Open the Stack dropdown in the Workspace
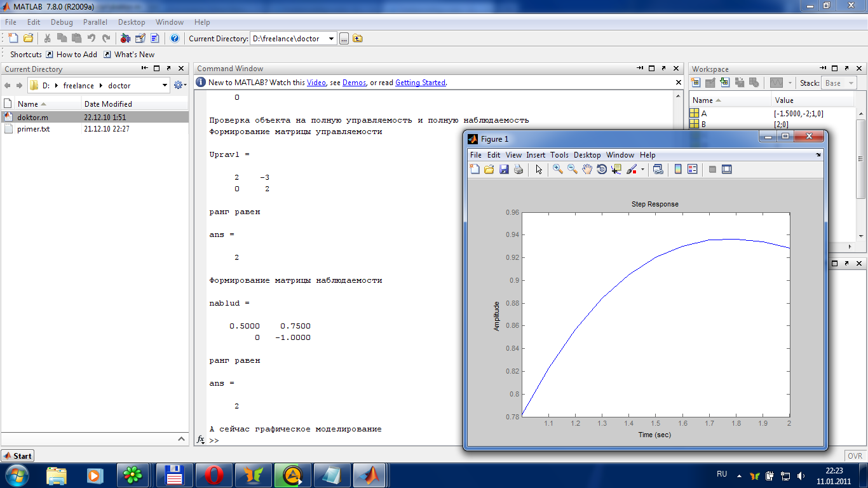Viewport: 868px width, 488px height. [851, 83]
